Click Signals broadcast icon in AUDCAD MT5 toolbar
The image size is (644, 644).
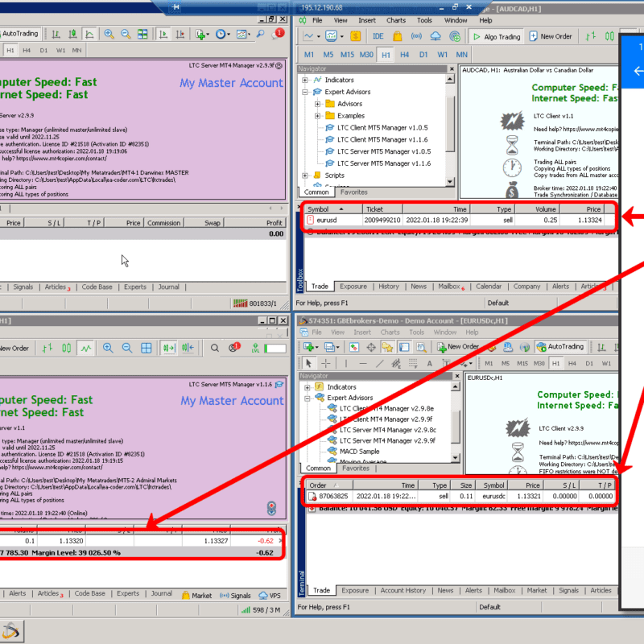[416, 36]
